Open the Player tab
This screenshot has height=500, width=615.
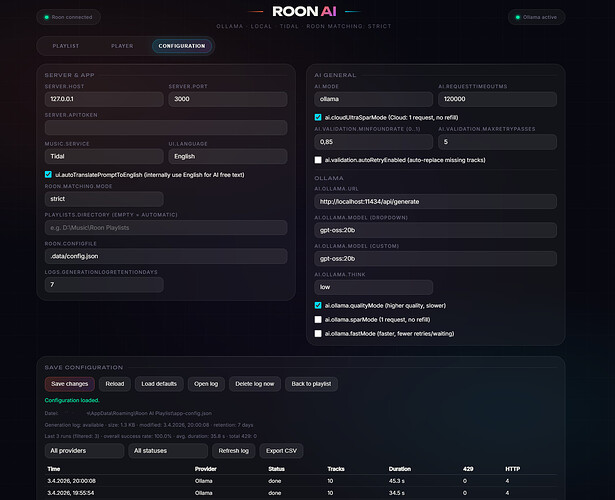122,46
